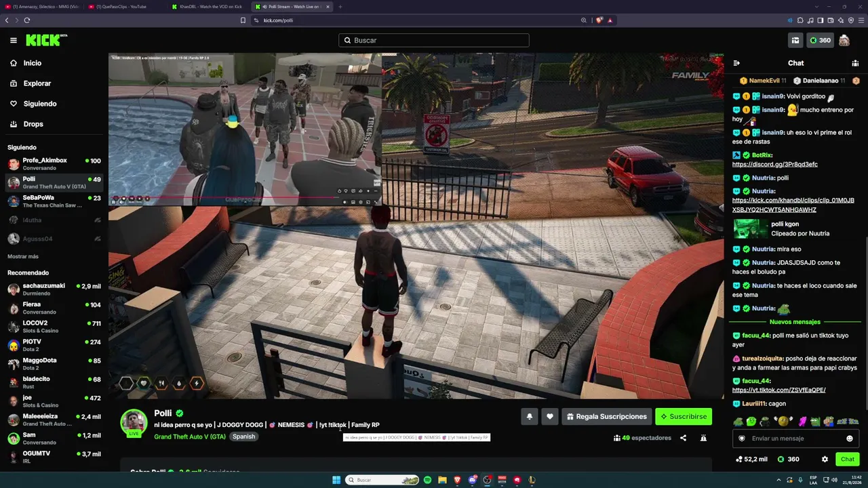Open LOCOV2 in recommended channels

tap(54, 327)
